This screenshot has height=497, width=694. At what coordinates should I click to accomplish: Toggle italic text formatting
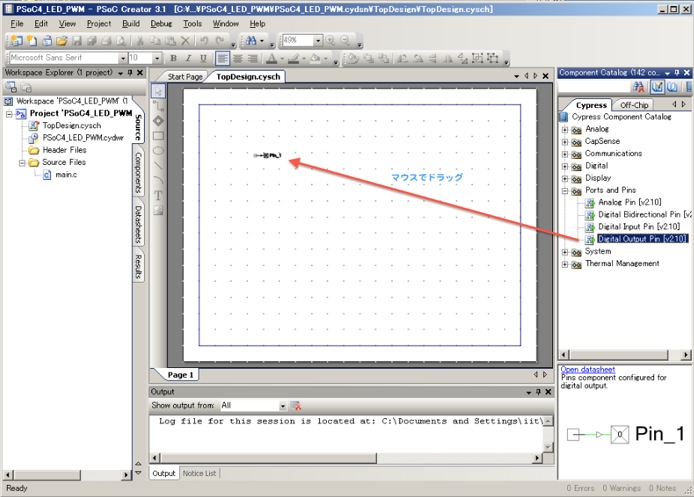pos(187,58)
